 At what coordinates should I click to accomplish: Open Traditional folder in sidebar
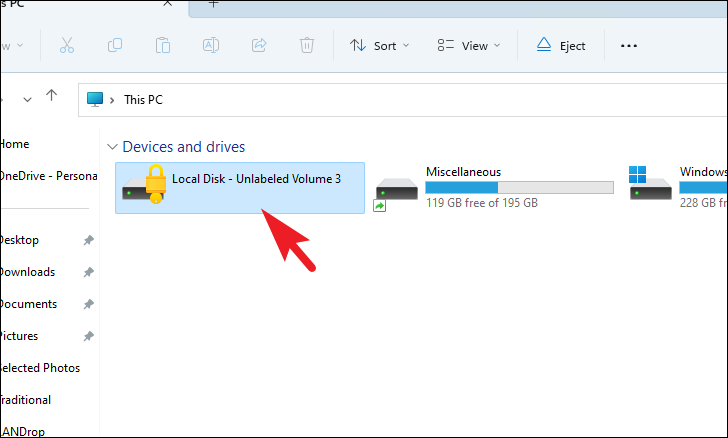click(26, 400)
